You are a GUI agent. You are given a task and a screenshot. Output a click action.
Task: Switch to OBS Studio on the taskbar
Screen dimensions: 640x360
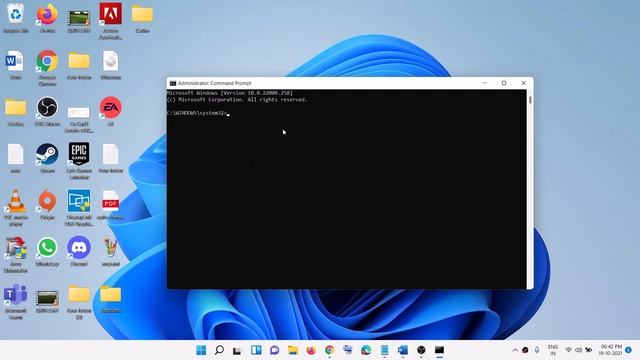pyautogui.click(x=421, y=350)
